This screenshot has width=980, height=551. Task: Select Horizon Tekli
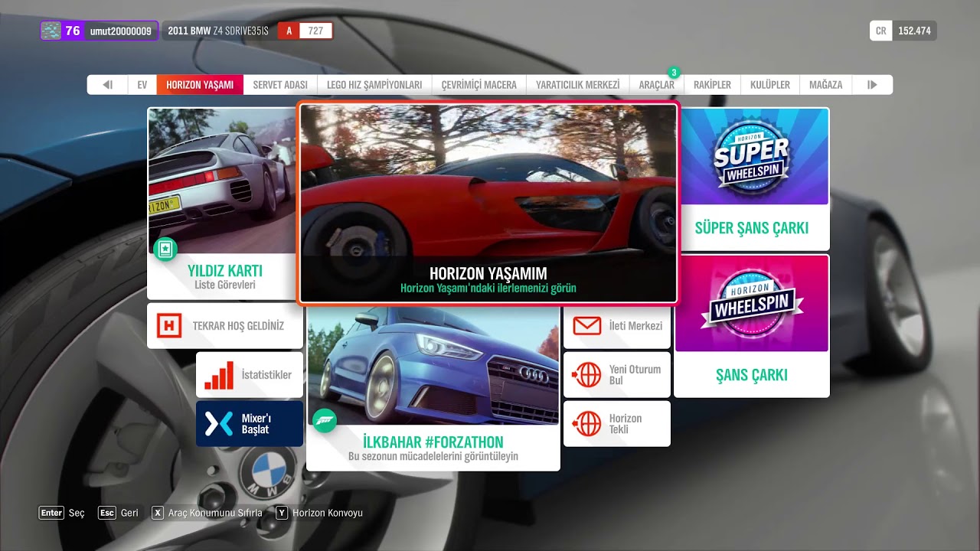coord(617,424)
